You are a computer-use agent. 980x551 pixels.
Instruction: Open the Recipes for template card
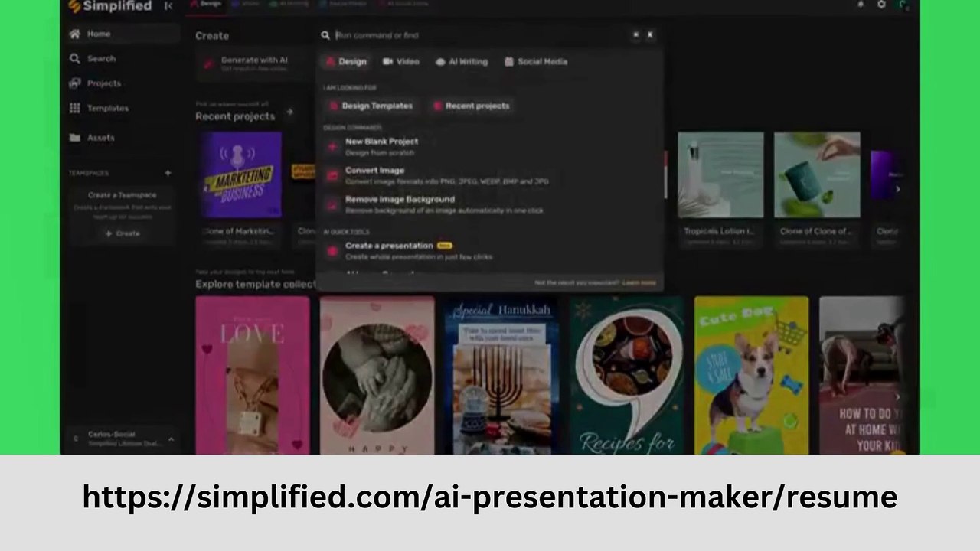(626, 375)
